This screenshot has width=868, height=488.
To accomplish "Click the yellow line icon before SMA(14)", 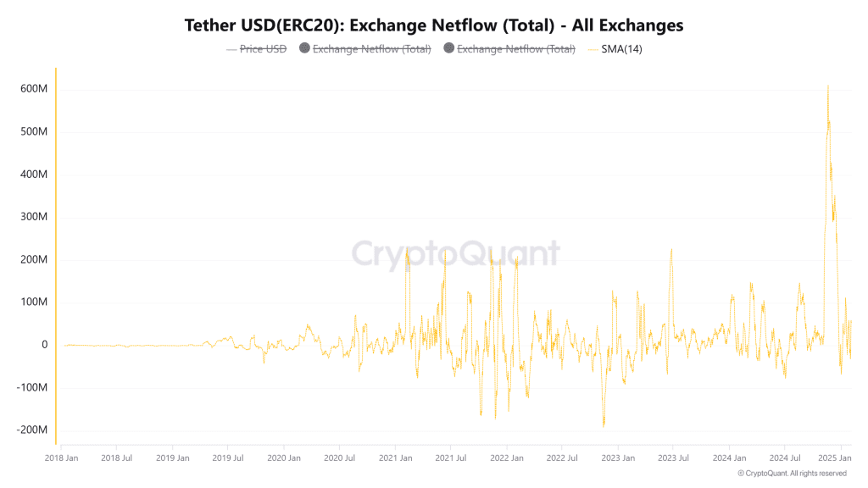I will [593, 50].
